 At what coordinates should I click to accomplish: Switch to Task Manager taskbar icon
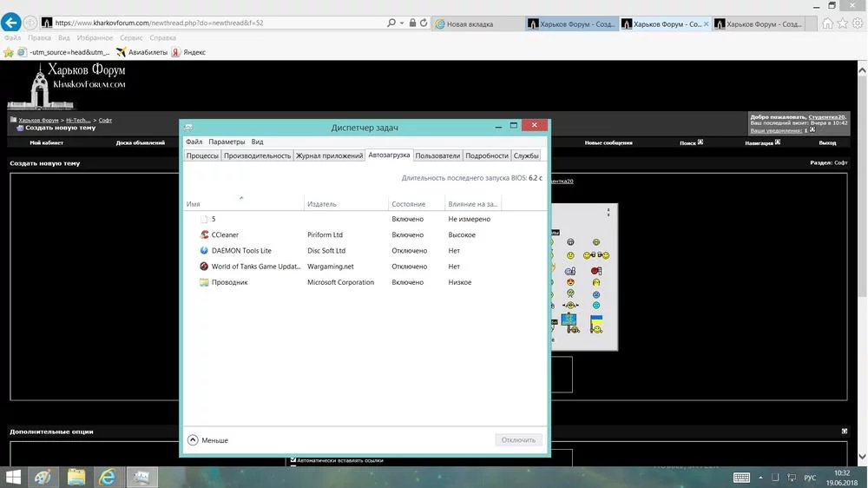click(x=141, y=477)
